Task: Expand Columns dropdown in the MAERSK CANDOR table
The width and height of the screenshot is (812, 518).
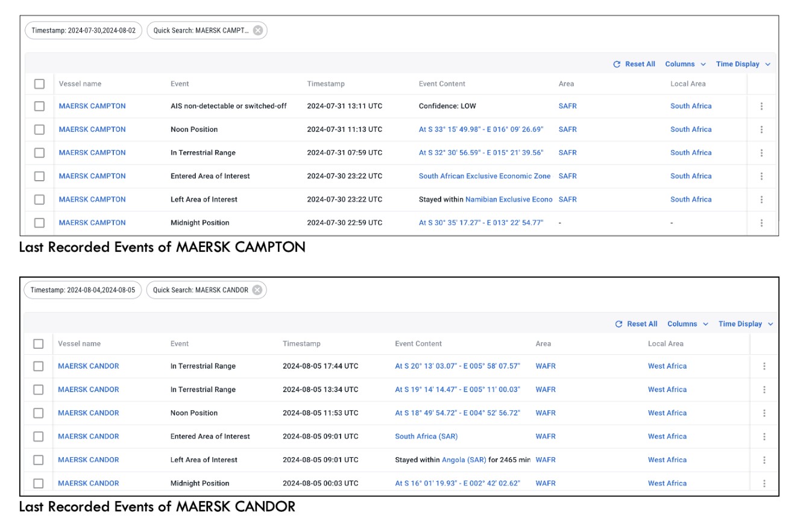Action: pos(687,324)
